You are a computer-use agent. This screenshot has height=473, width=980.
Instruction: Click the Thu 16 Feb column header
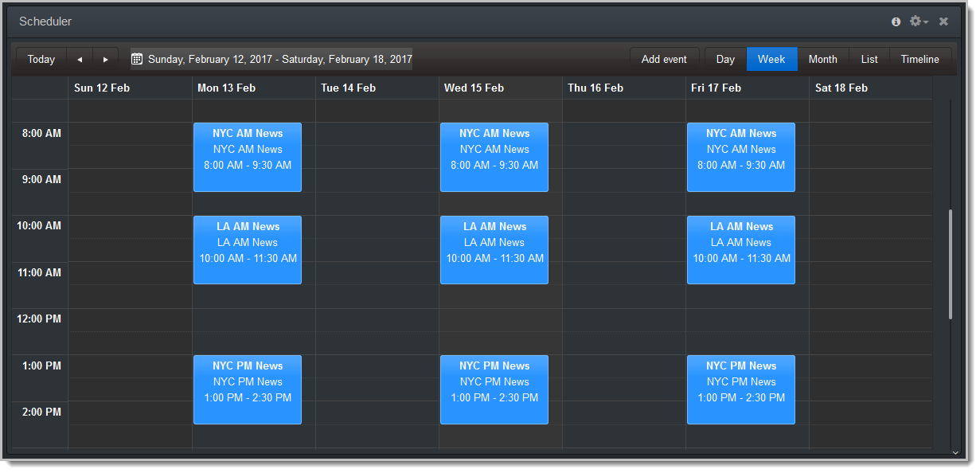pos(595,88)
